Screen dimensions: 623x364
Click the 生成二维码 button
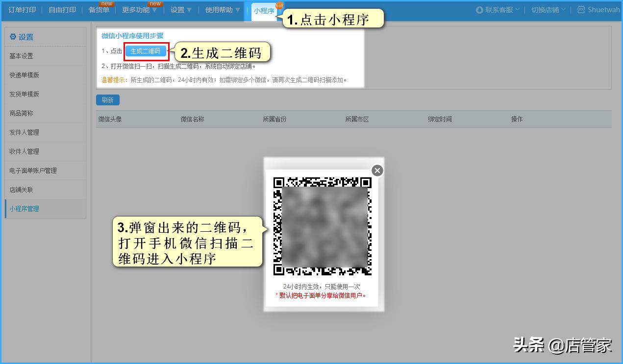click(146, 50)
